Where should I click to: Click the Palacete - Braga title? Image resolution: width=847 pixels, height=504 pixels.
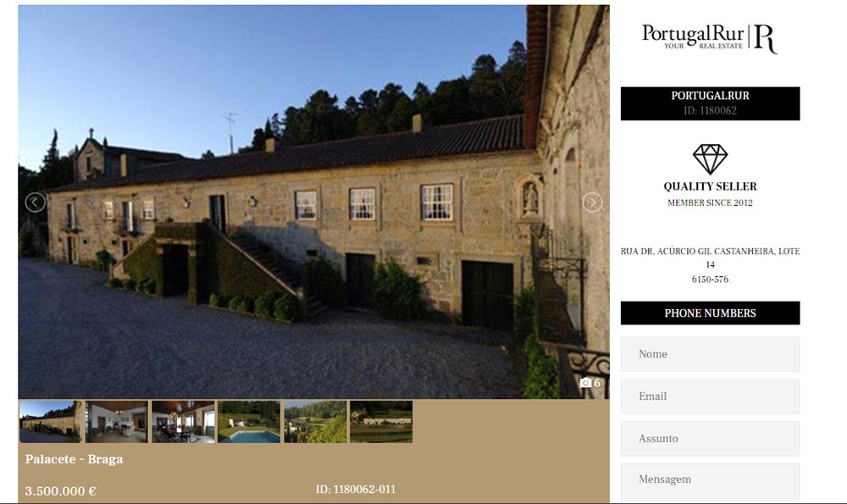[74, 459]
